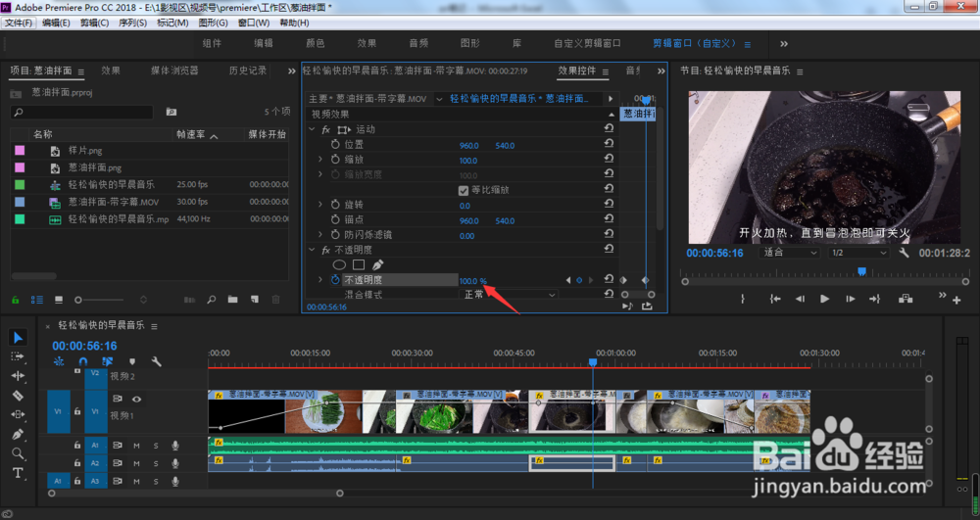The width and height of the screenshot is (980, 520).
Task: Switch to 媒体浏览器 panel tab
Action: [x=174, y=71]
